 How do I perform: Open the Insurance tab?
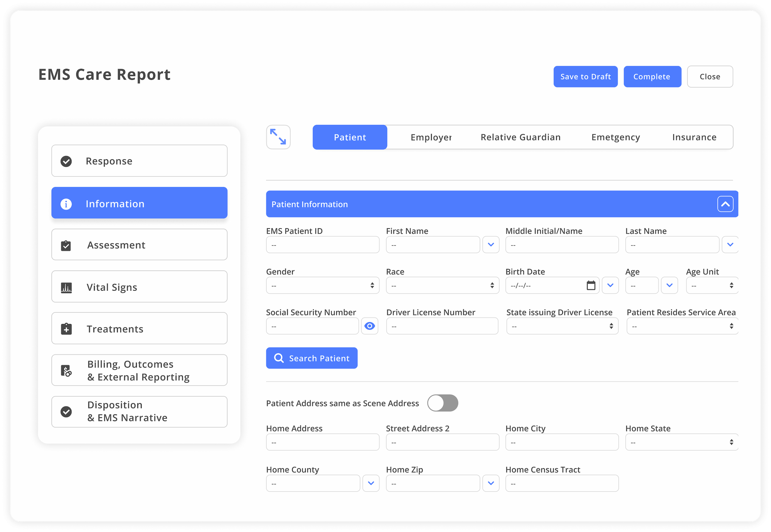click(694, 137)
